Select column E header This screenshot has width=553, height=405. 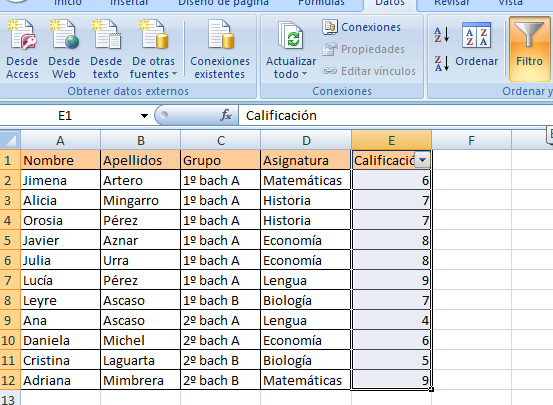(391, 140)
